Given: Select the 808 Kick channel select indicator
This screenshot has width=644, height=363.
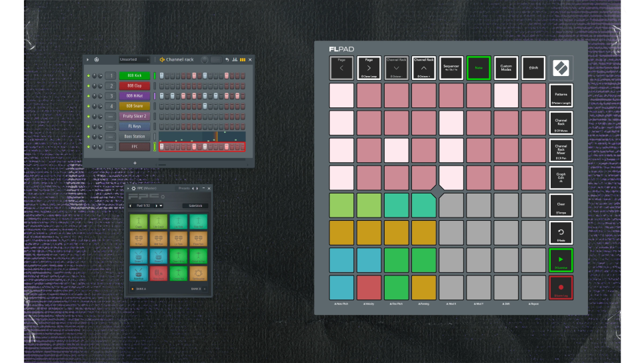Looking at the screenshot, I should 155,75.
